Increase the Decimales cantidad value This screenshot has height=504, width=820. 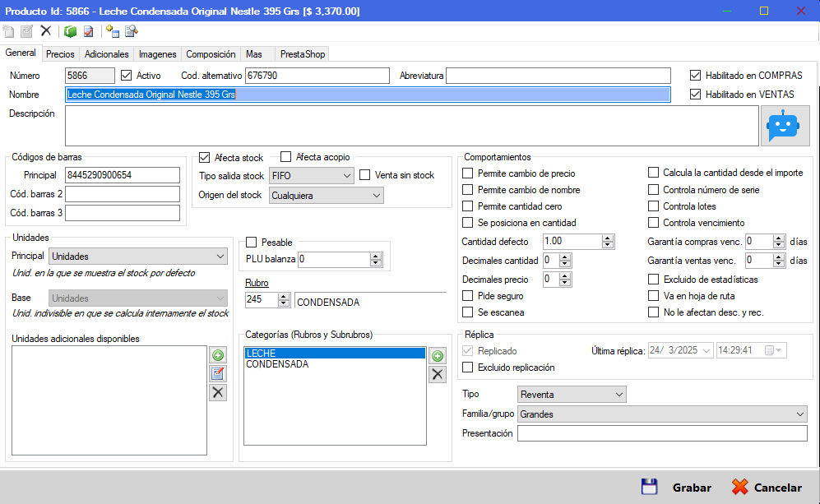pos(565,257)
